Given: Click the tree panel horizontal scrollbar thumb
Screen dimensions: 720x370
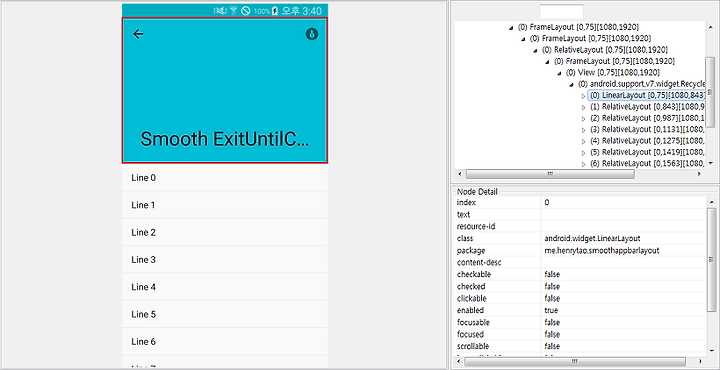Looking at the screenshot, I should point(550,174).
